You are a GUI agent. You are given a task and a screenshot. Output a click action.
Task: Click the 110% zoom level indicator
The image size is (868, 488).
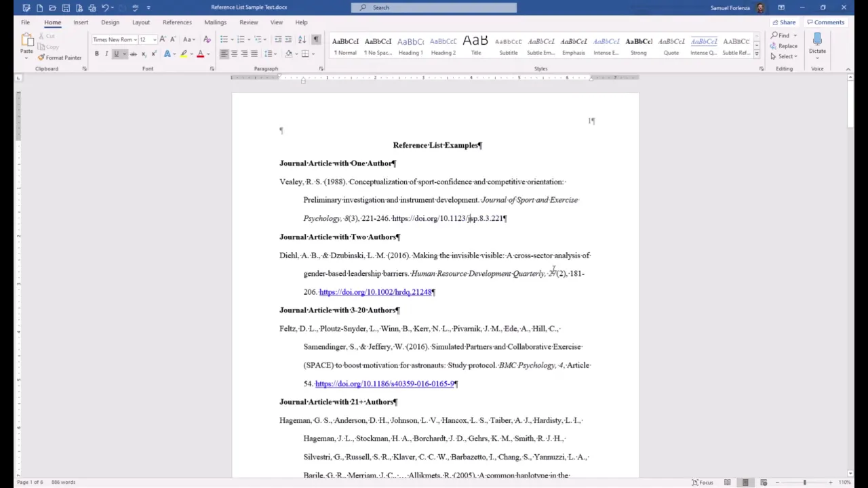tap(844, 482)
